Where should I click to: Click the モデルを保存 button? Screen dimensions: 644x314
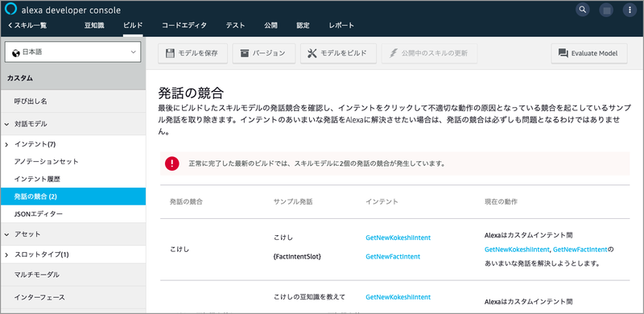(x=192, y=53)
